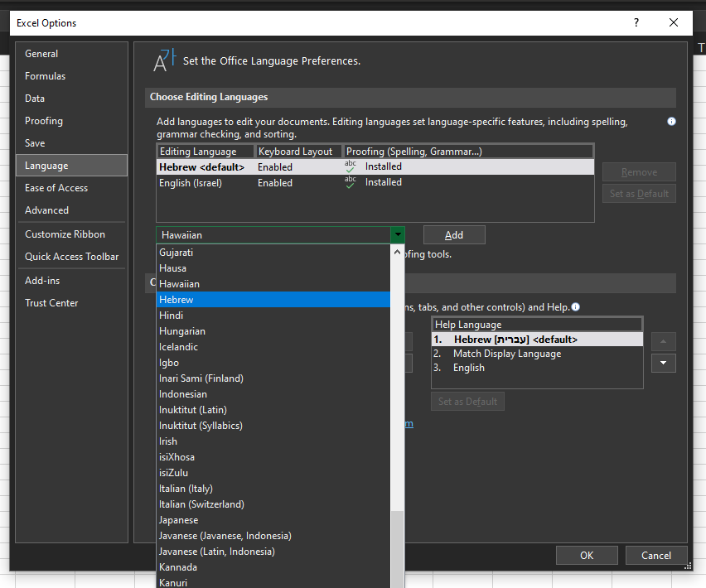
Task: Choose Javanese (Latin, Indonesia) from list
Action: pos(273,552)
